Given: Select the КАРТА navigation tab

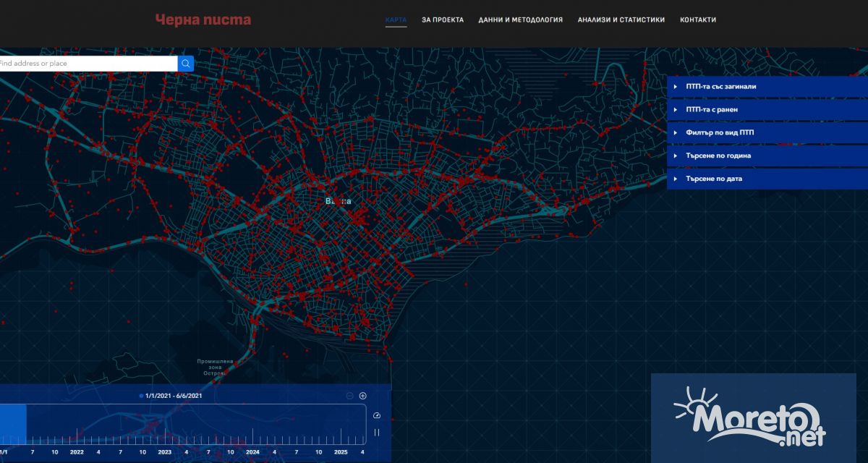Looking at the screenshot, I should pos(396,20).
